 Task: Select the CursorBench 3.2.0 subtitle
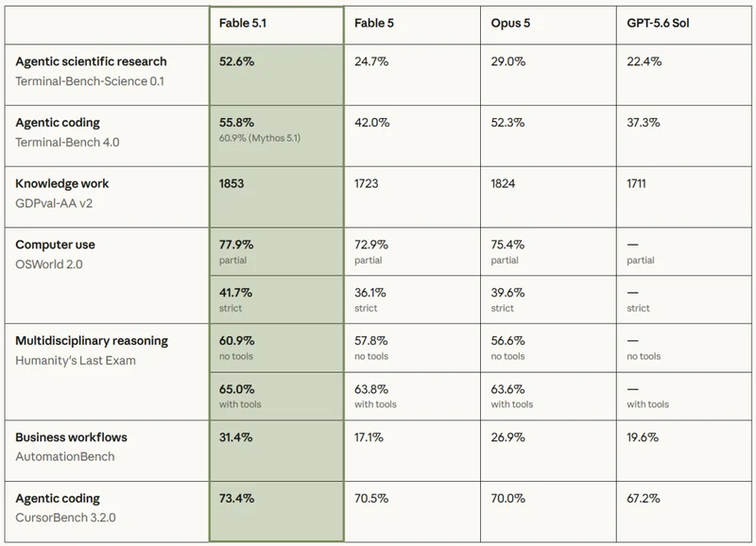(x=65, y=518)
